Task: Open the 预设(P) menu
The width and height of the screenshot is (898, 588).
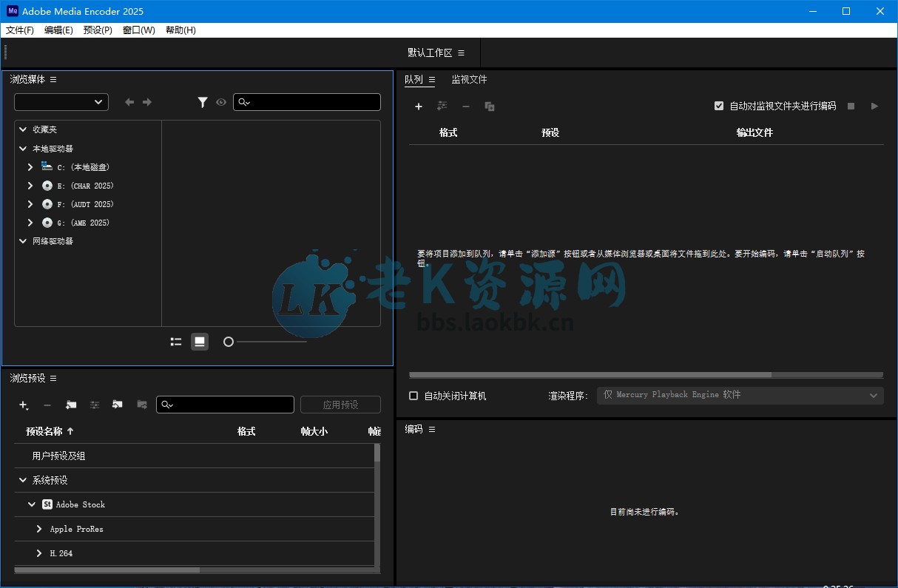Action: 98,30
